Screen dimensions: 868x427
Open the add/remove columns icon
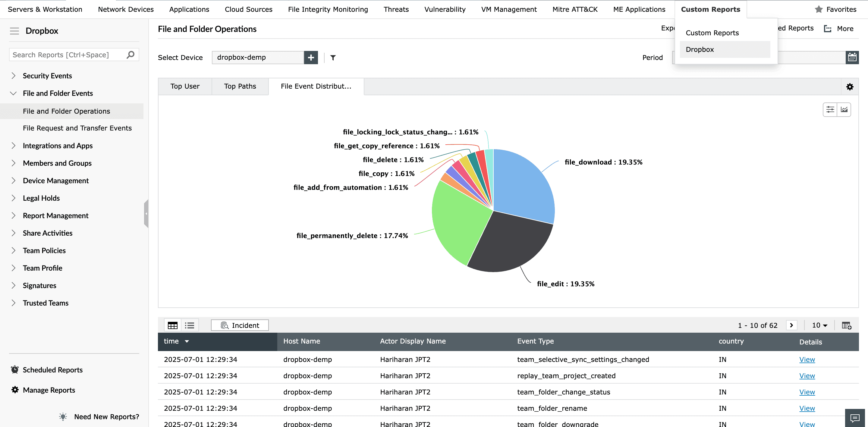(x=846, y=325)
